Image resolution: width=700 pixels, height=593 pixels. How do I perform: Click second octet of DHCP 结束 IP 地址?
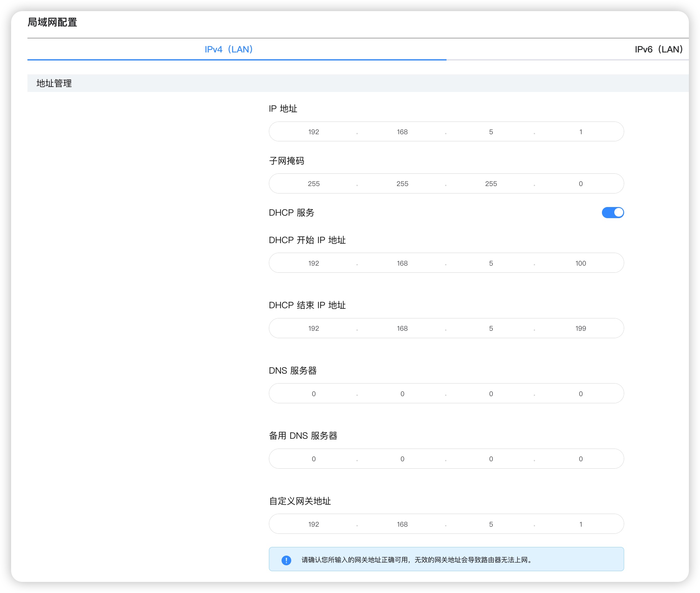tap(402, 329)
